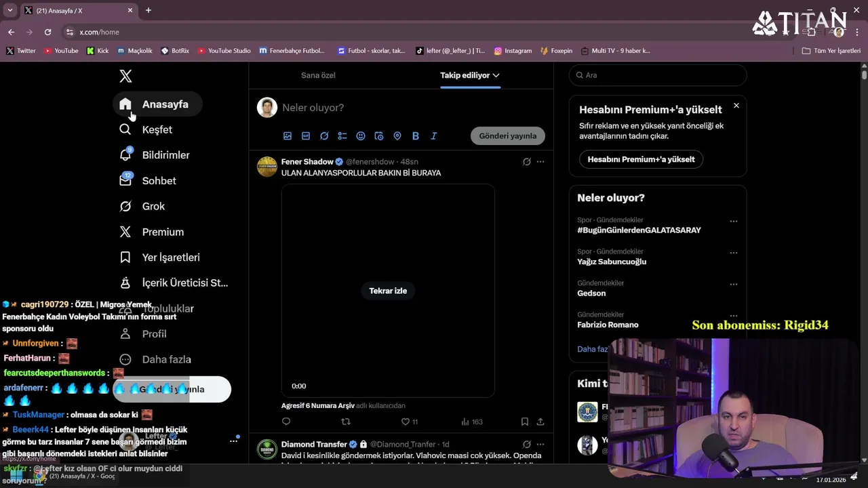Schedule post icon in composer

[379, 136]
